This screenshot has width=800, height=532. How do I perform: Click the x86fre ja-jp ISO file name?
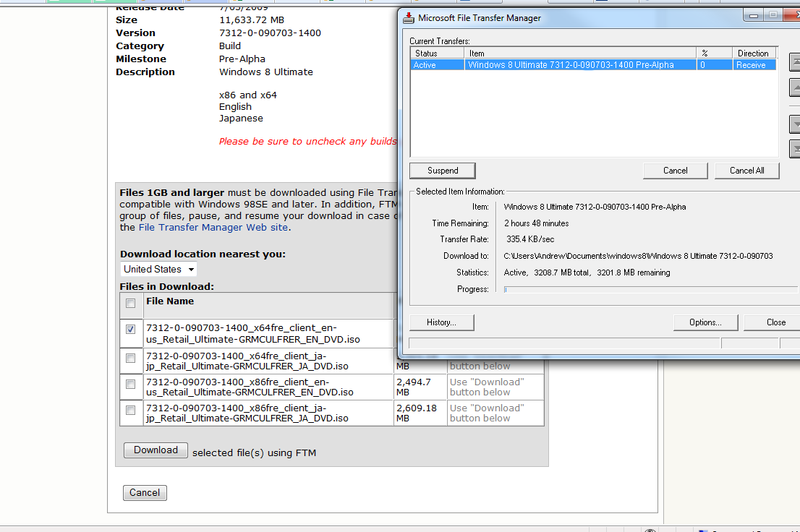pyautogui.click(x=247, y=413)
